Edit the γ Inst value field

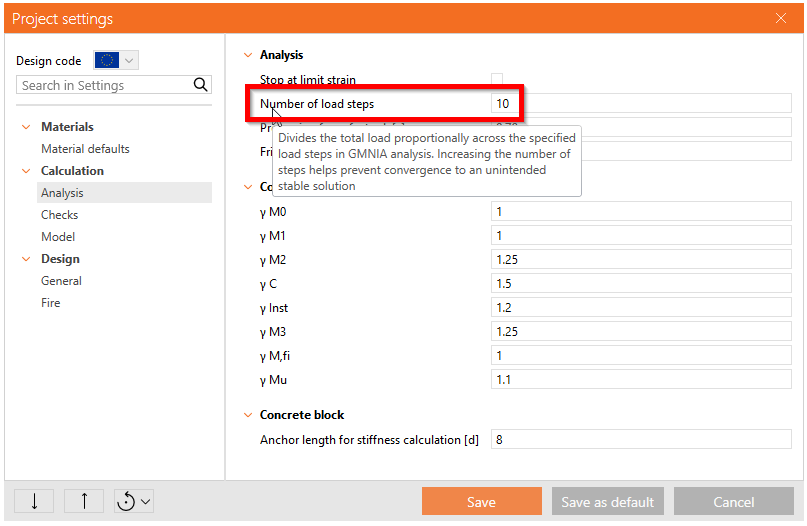[x=641, y=308]
